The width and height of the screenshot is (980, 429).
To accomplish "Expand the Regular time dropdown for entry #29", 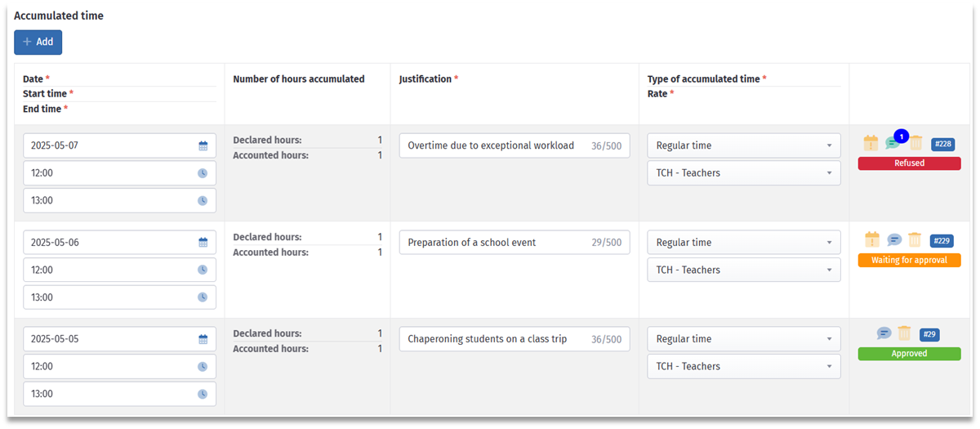I will pyautogui.click(x=743, y=339).
